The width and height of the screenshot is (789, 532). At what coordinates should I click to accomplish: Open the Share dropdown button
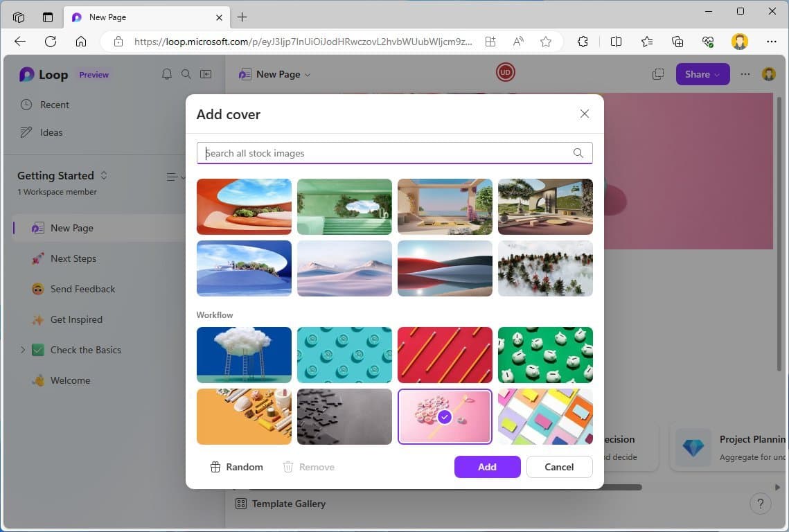[x=702, y=74]
